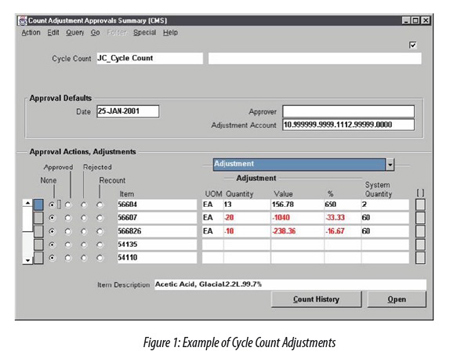This screenshot has height=362, width=450.
Task: Open the Query menu
Action: (75, 33)
